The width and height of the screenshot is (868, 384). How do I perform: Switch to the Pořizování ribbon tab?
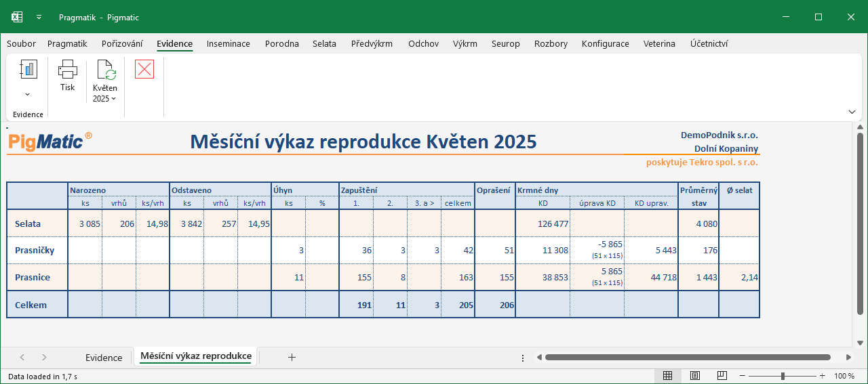[x=122, y=44]
